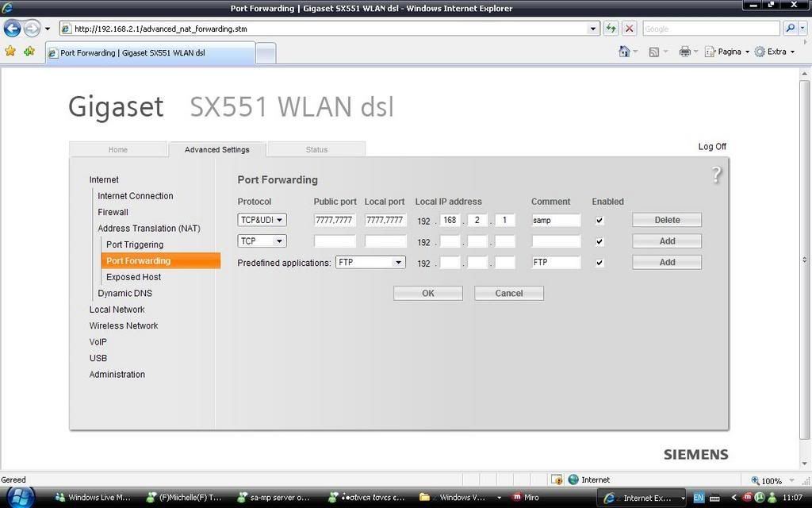
Task: Open Wireless Network settings
Action: [x=124, y=325]
